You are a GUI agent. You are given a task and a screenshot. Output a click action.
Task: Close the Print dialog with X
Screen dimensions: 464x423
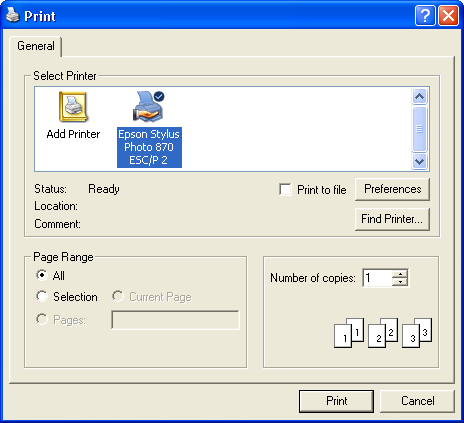pos(448,15)
